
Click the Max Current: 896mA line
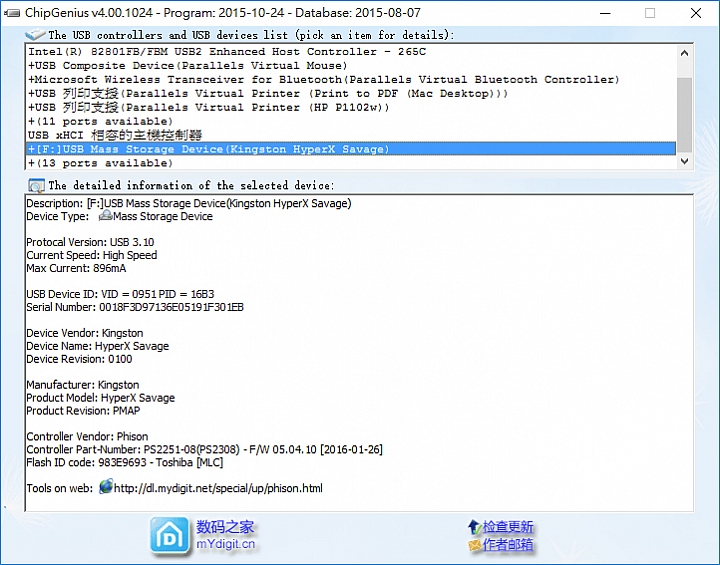point(76,268)
